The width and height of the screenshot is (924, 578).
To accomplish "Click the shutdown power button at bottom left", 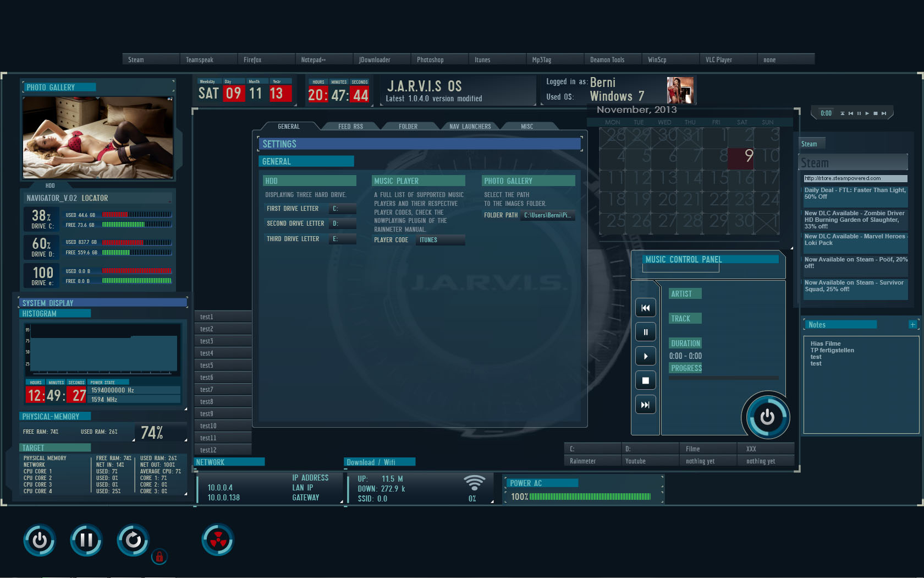I will pyautogui.click(x=39, y=540).
